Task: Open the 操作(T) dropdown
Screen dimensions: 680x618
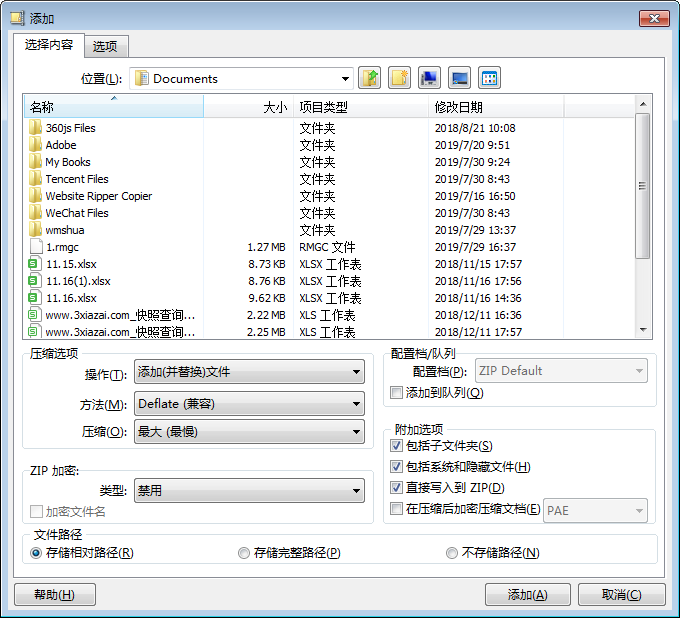Action: pos(249,372)
